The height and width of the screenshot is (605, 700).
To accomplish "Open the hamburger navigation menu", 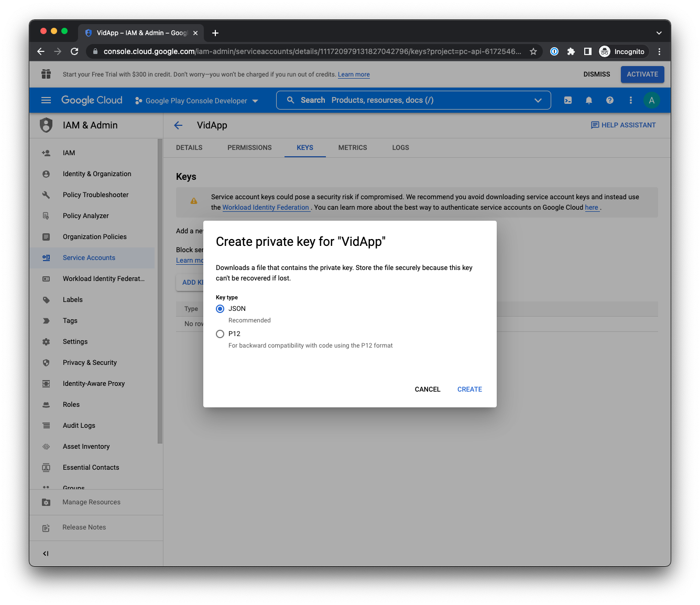I will point(46,100).
